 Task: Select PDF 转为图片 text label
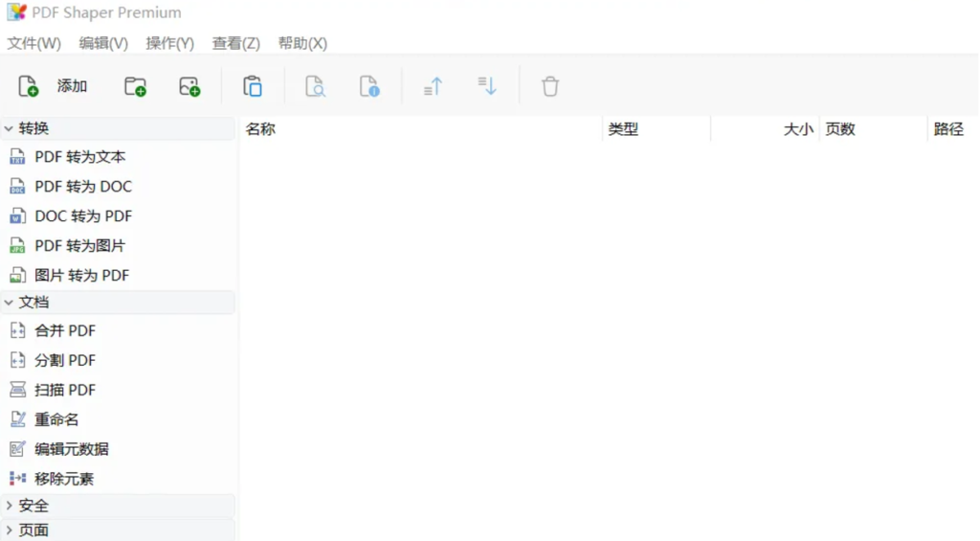pyautogui.click(x=80, y=246)
